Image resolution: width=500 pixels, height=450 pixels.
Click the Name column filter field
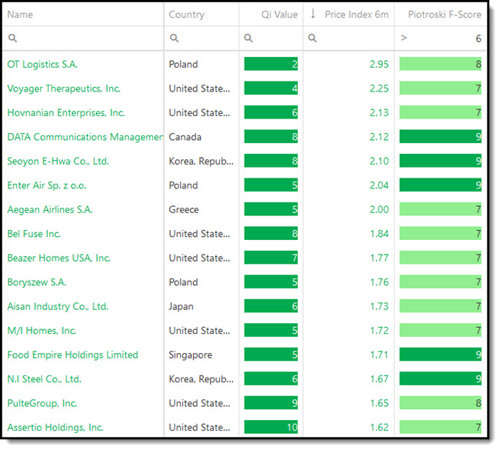tap(83, 38)
